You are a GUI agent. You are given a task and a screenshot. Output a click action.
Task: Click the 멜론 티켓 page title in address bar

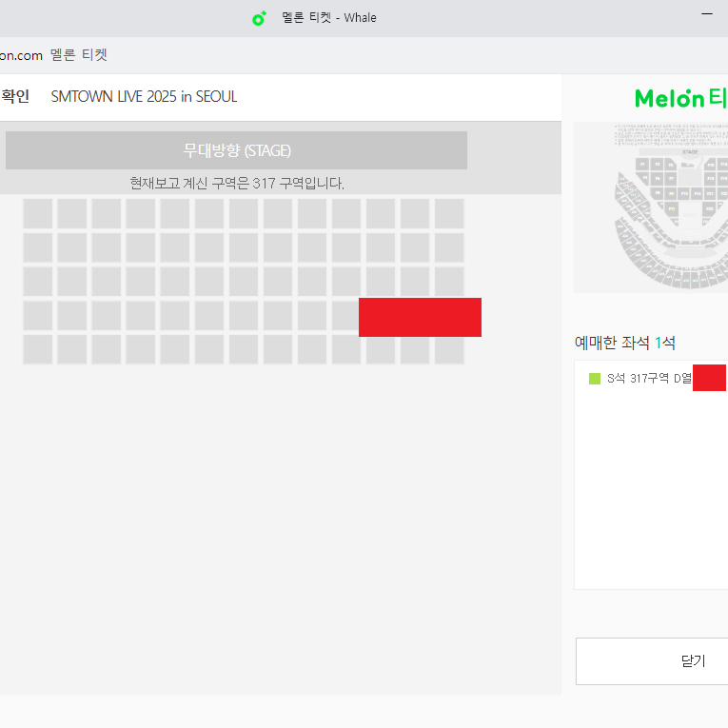click(x=78, y=55)
